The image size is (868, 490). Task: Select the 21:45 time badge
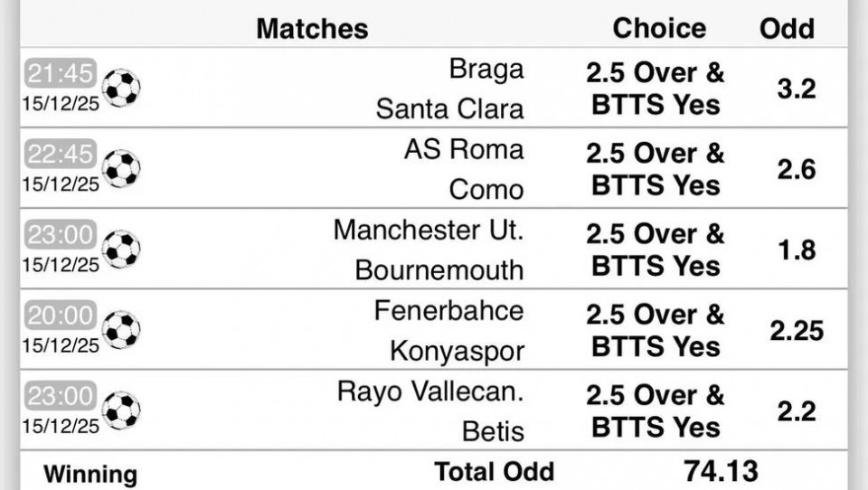click(x=60, y=73)
